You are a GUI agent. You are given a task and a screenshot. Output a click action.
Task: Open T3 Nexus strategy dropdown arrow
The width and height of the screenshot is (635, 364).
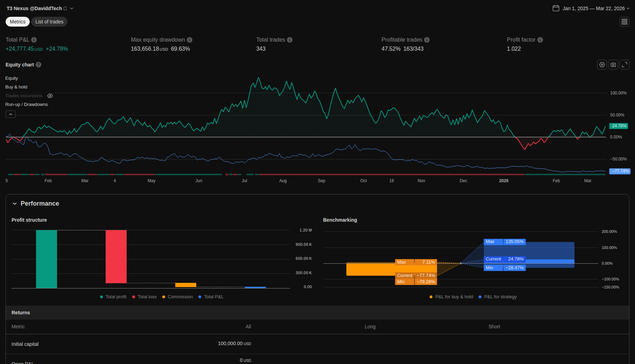tap(72, 8)
